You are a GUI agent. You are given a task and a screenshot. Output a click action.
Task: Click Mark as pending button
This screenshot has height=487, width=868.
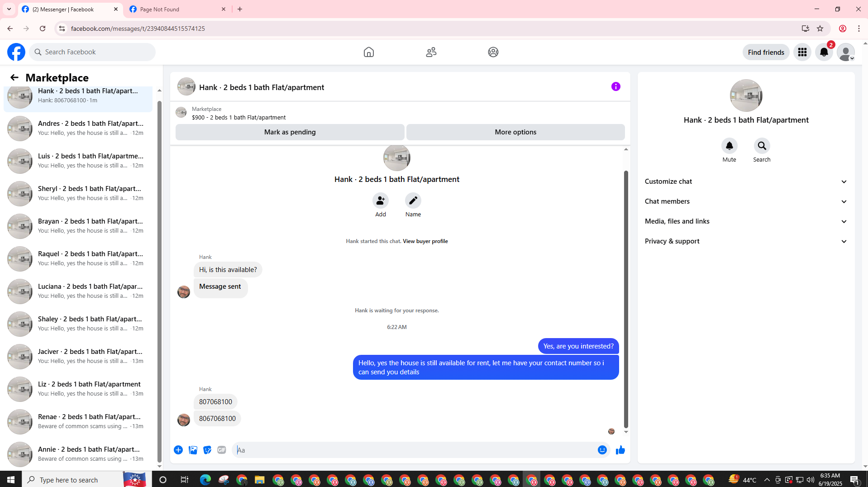pos(290,132)
